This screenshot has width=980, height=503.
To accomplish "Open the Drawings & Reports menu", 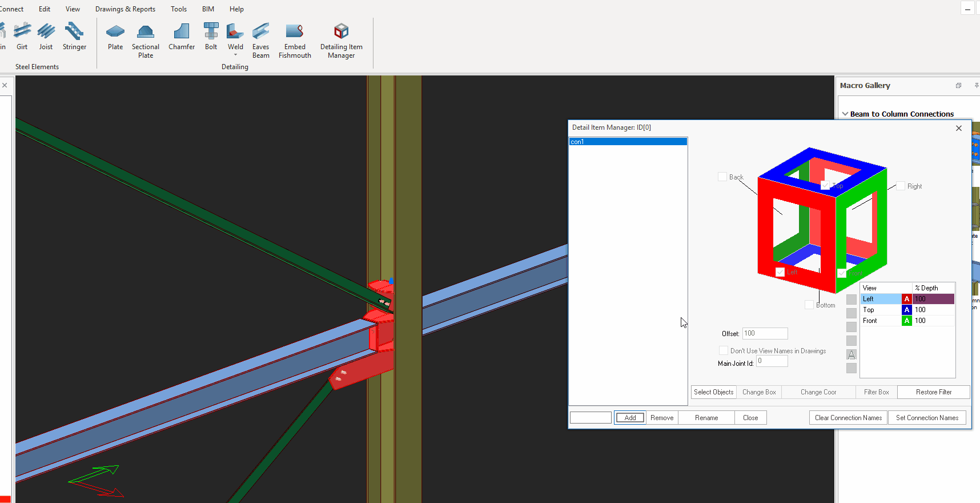I will tap(125, 9).
